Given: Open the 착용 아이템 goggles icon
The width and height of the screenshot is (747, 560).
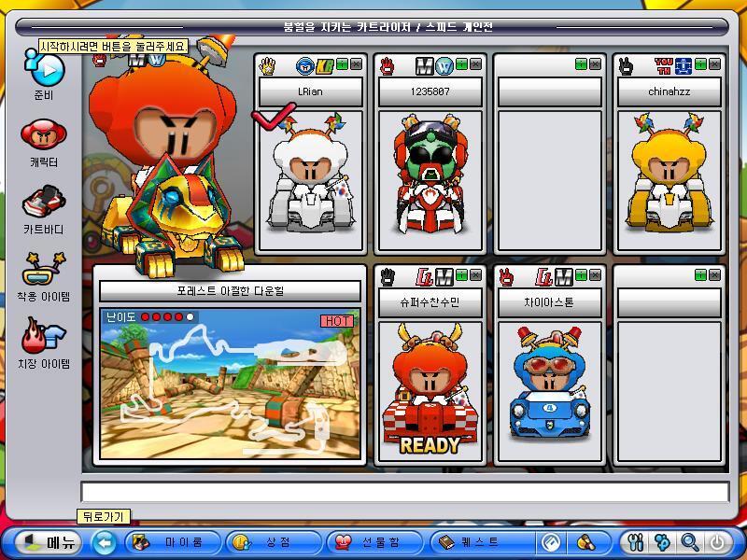Looking at the screenshot, I should 44,270.
